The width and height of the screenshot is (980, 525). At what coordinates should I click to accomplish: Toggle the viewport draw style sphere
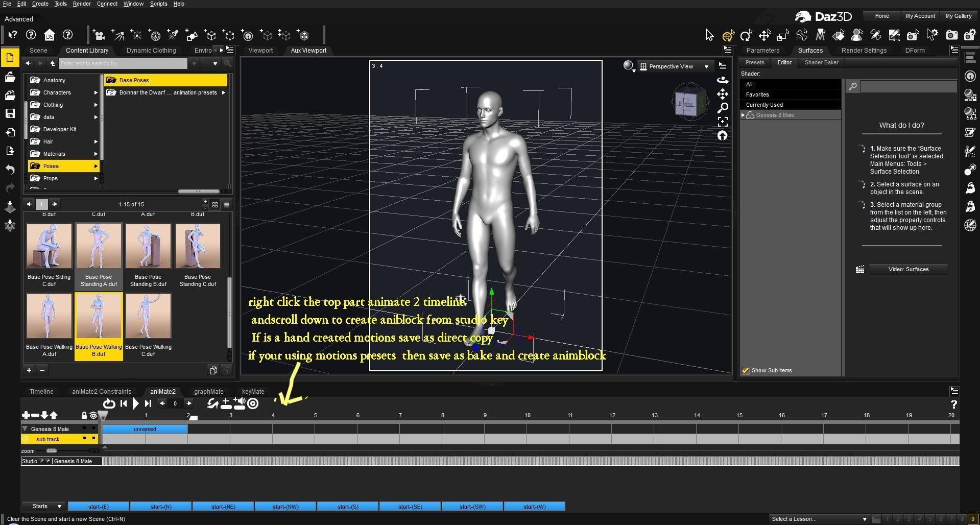coord(629,66)
